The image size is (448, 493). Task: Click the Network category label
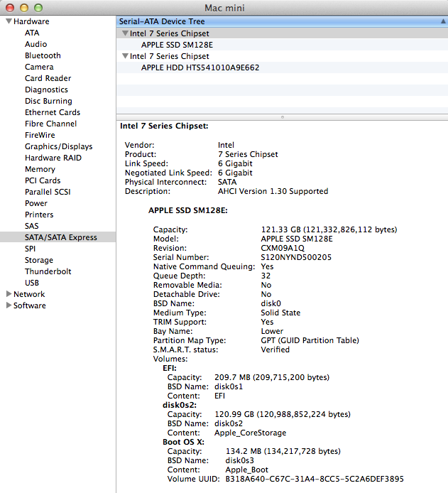pyautogui.click(x=29, y=294)
